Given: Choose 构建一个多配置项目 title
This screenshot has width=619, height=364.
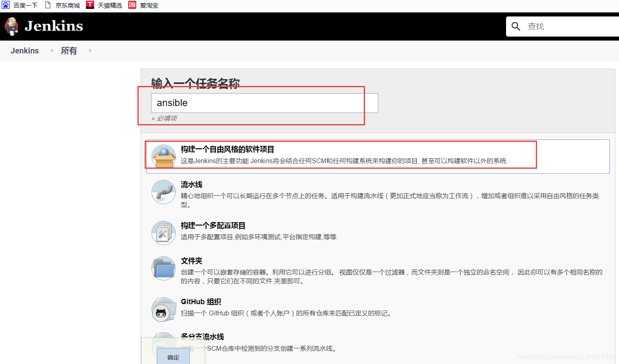Looking at the screenshot, I should (213, 225).
